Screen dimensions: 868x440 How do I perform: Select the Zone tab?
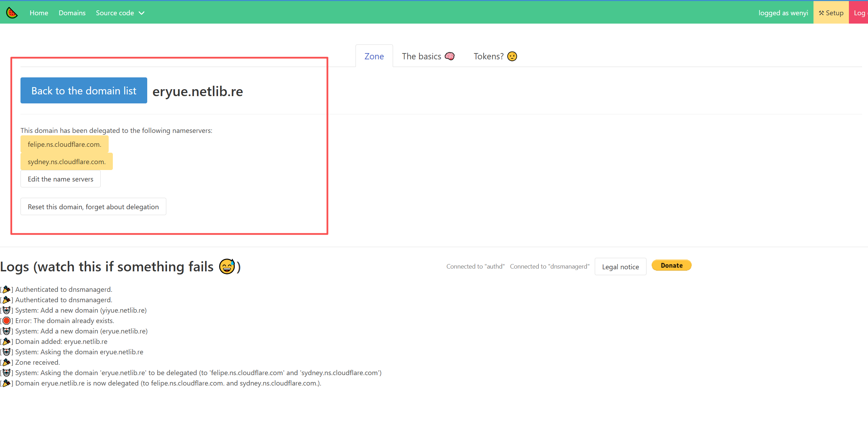pos(374,56)
